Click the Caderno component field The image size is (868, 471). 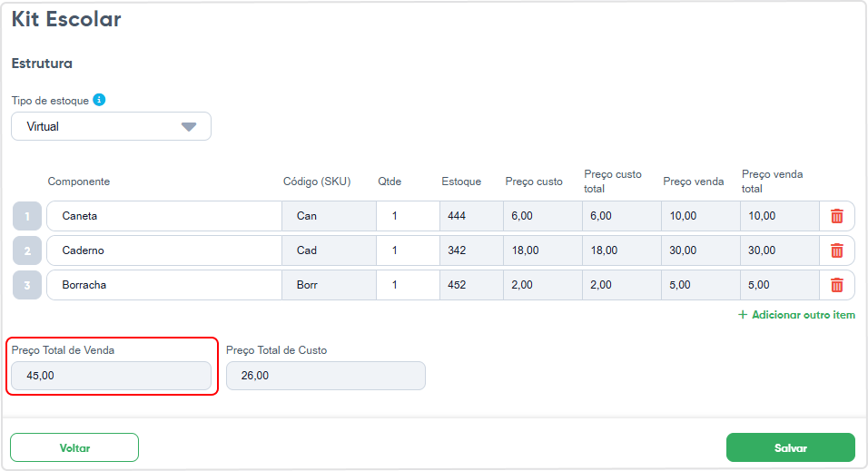[164, 250]
